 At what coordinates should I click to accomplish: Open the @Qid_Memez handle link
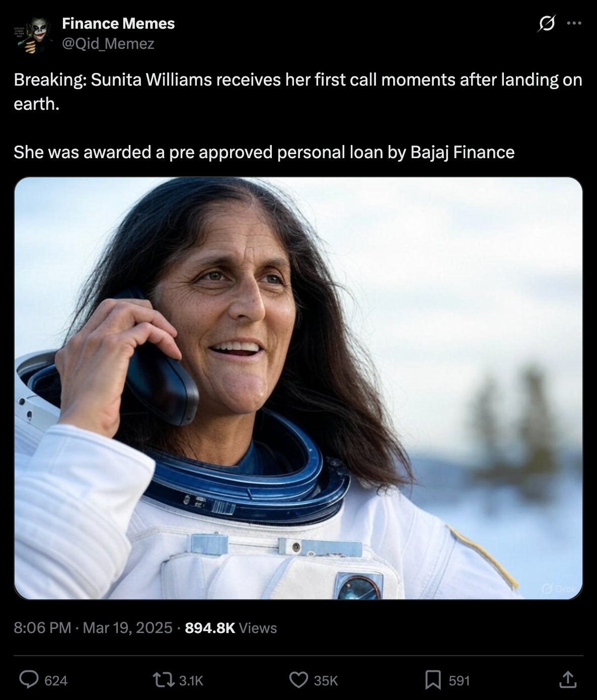point(108,44)
